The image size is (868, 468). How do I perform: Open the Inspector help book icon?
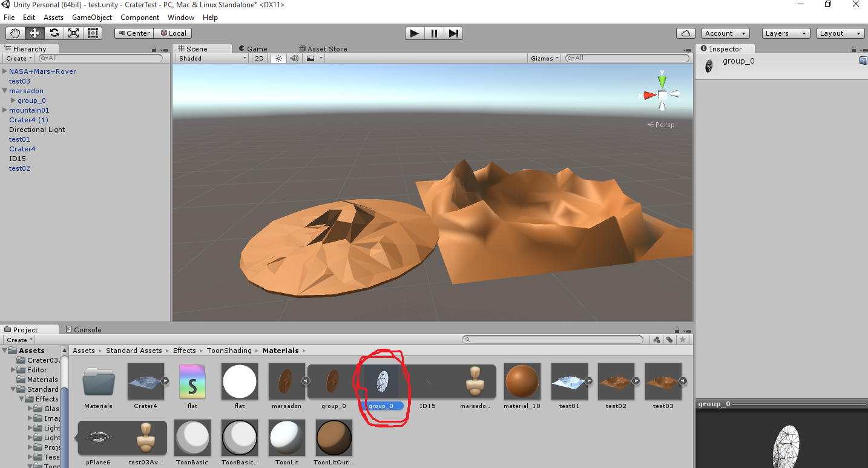click(863, 61)
